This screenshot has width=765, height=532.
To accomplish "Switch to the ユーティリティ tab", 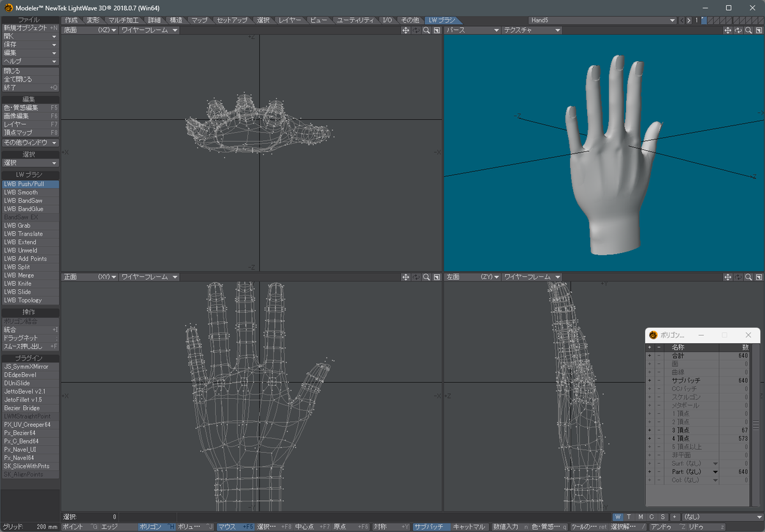I will (x=356, y=20).
